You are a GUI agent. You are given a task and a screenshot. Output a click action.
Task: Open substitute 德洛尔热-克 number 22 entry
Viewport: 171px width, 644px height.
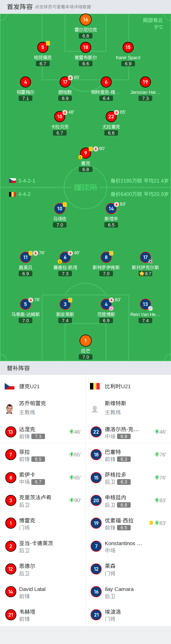coord(128,432)
